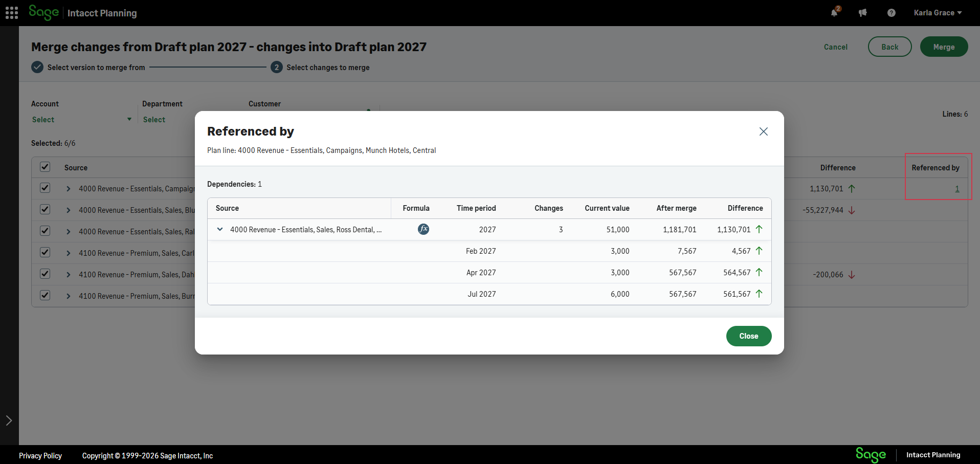The height and width of the screenshot is (464, 980).
Task: Click the Current value column header
Action: pyautogui.click(x=607, y=208)
